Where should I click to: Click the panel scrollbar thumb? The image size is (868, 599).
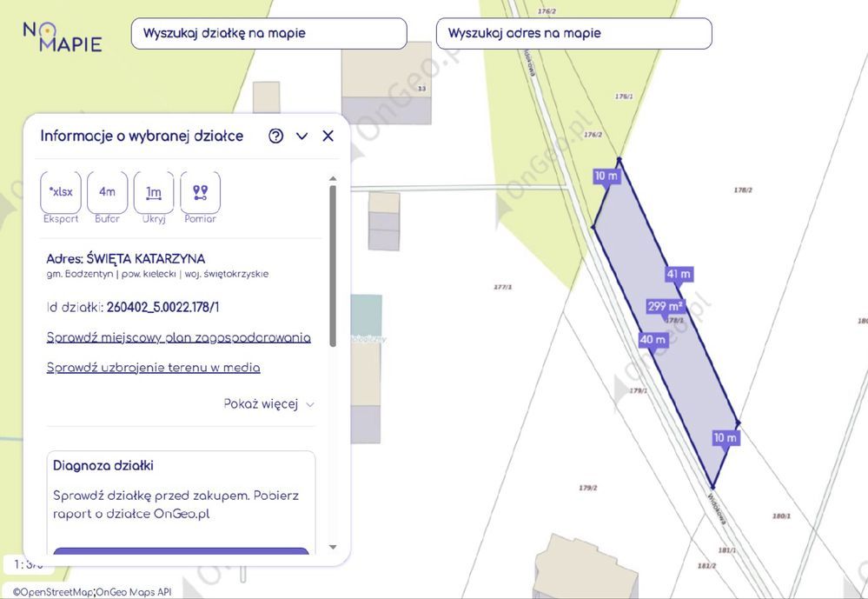tap(333, 266)
